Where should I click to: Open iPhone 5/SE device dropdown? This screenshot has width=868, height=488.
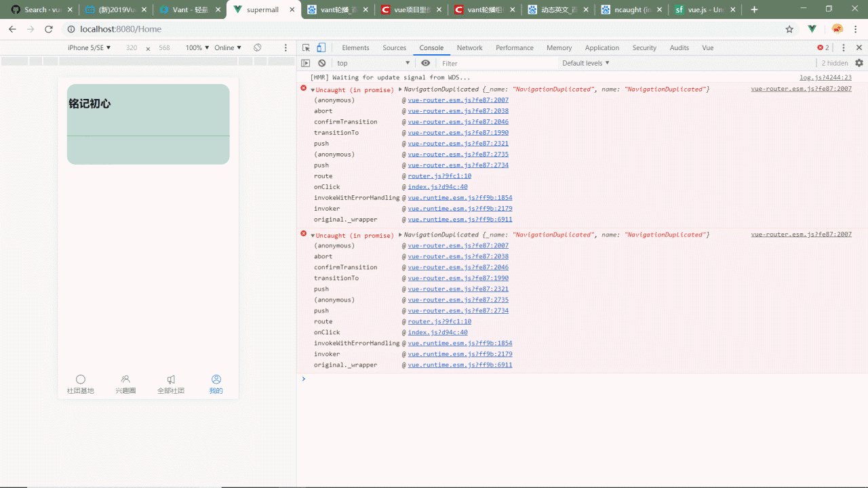click(90, 47)
